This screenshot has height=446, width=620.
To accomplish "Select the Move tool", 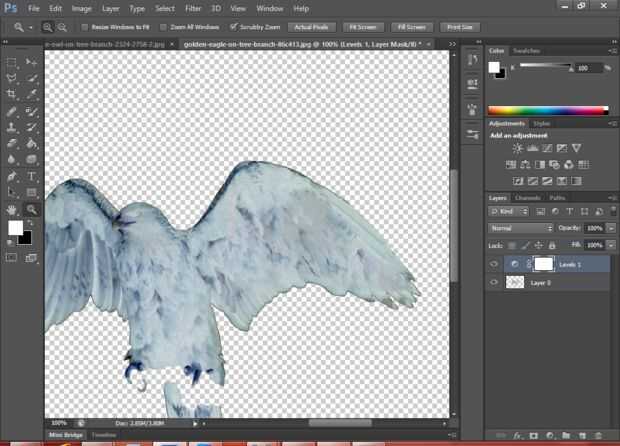I will click(31, 62).
